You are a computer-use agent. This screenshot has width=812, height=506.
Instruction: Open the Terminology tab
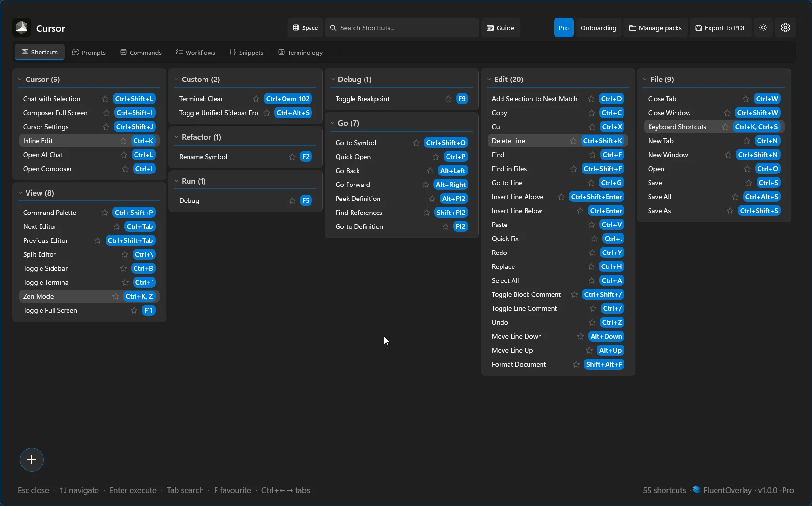pos(300,52)
